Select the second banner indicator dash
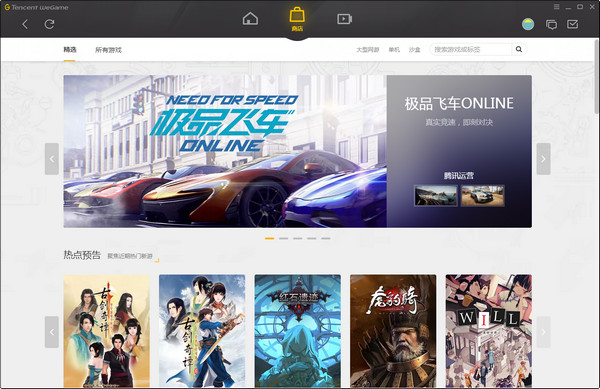Screen dimensions: 600x389 284,238
